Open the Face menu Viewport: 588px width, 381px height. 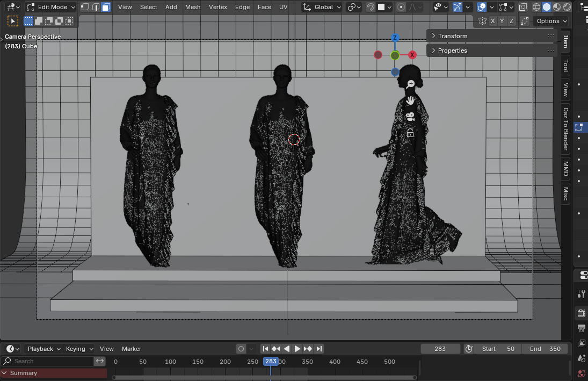(264, 7)
